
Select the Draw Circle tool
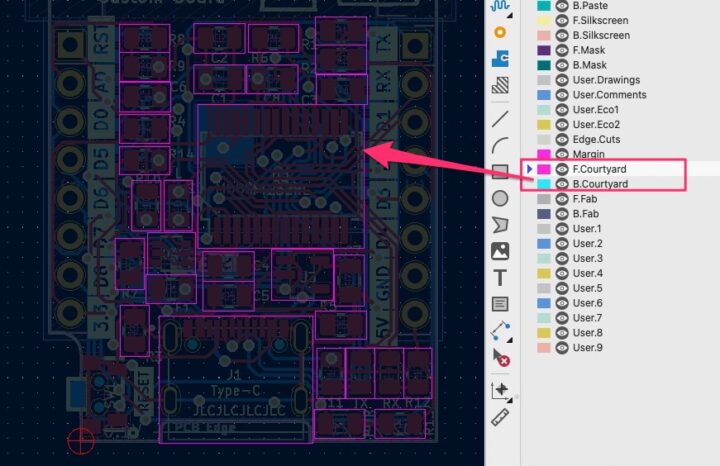click(x=500, y=198)
